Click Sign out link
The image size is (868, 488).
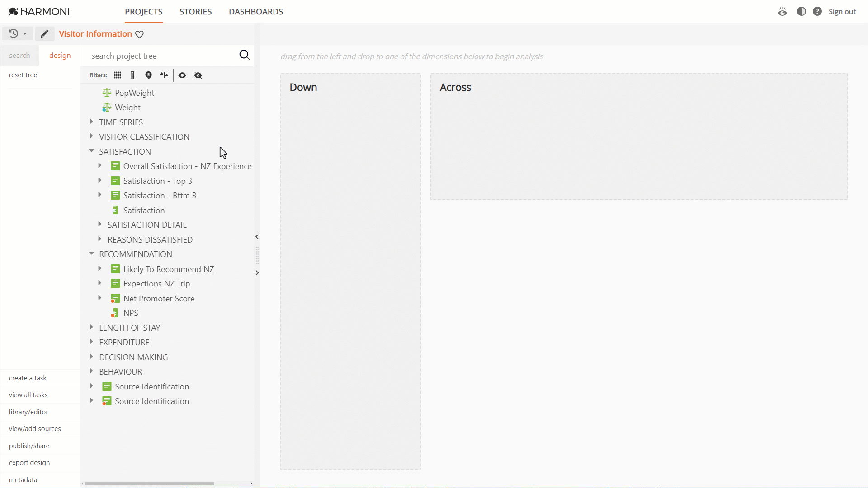click(842, 12)
